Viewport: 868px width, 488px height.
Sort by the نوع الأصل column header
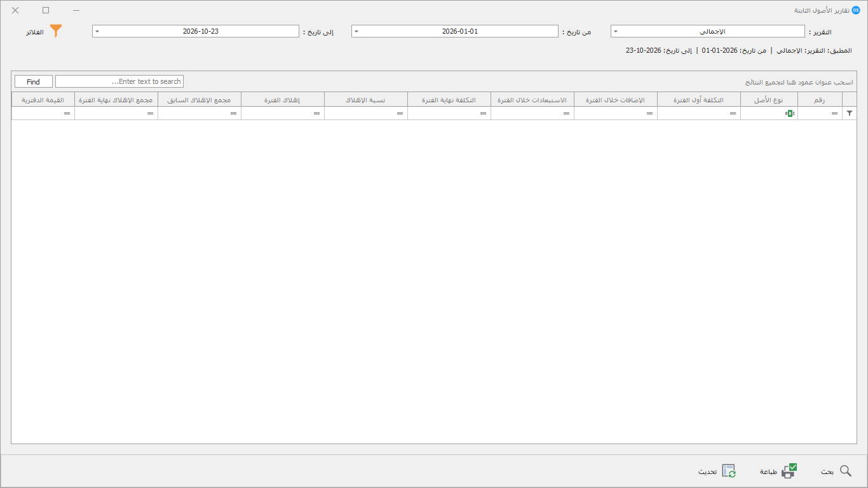[x=769, y=100]
